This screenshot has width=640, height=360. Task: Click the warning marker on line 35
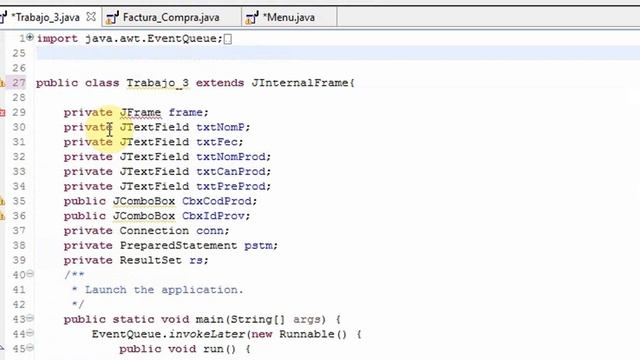(x=2, y=201)
